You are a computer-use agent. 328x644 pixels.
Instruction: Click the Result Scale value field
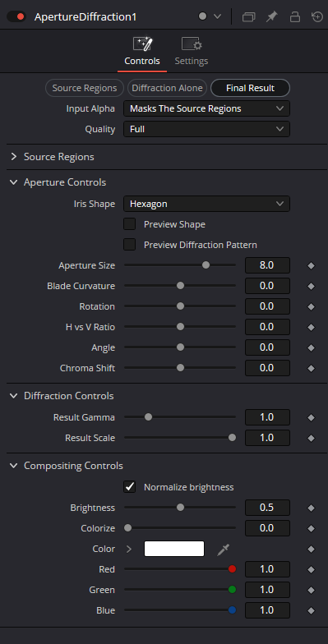[268, 438]
